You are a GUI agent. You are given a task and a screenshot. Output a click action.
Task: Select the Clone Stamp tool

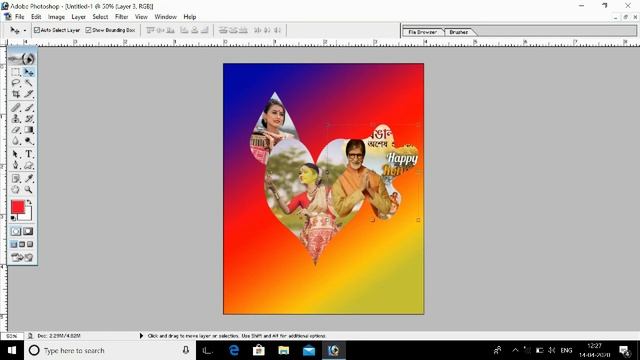(16, 119)
